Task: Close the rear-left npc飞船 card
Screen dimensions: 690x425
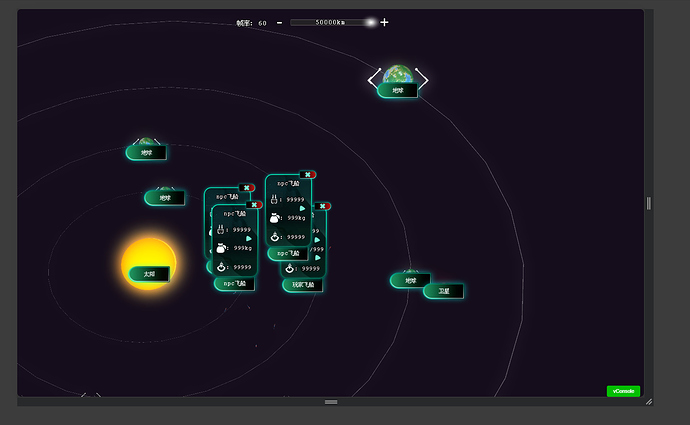Action: pos(246,188)
